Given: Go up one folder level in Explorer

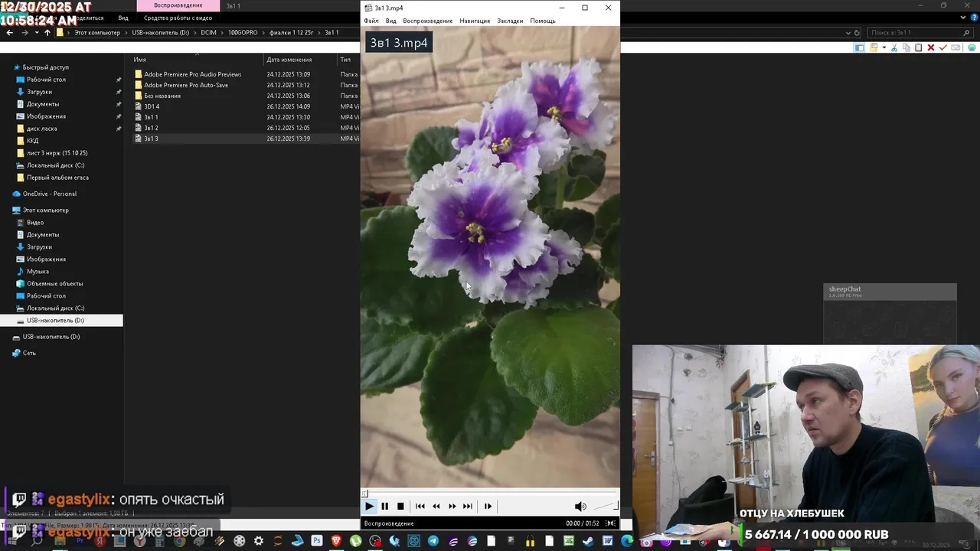Looking at the screenshot, I should point(47,32).
